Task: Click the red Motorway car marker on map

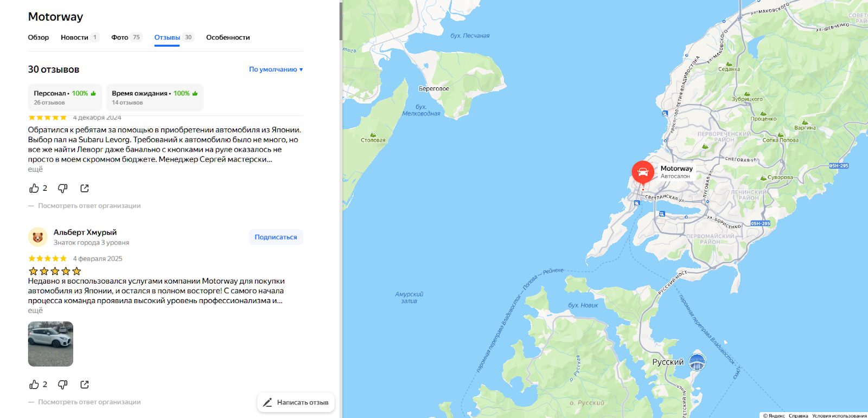Action: pyautogui.click(x=643, y=173)
